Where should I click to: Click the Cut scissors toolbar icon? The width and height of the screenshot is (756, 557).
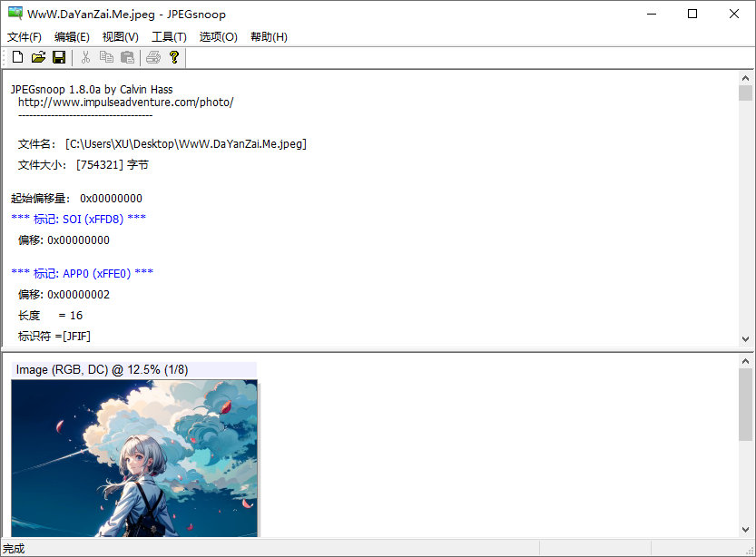[x=86, y=57]
